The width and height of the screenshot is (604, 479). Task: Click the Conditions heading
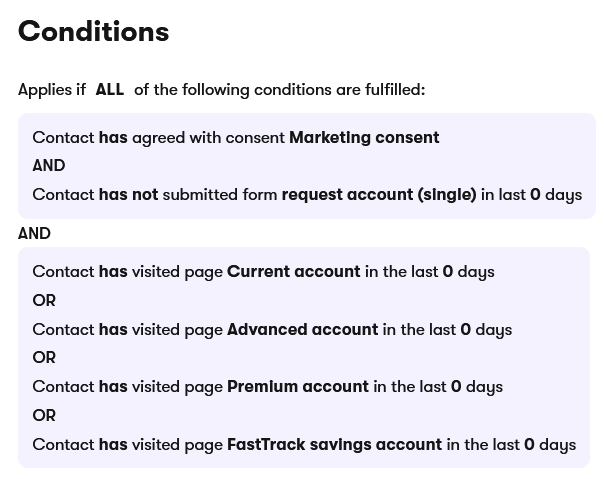(x=93, y=32)
